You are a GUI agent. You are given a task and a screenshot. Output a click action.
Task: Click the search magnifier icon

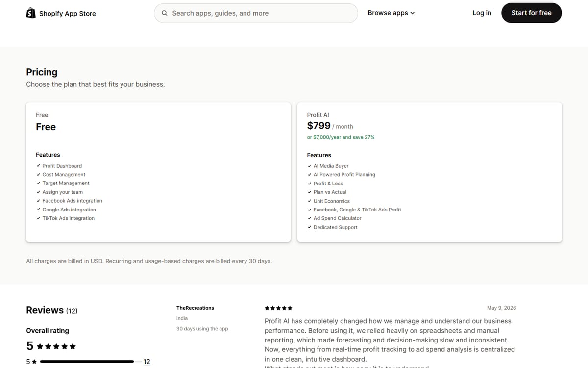(165, 13)
